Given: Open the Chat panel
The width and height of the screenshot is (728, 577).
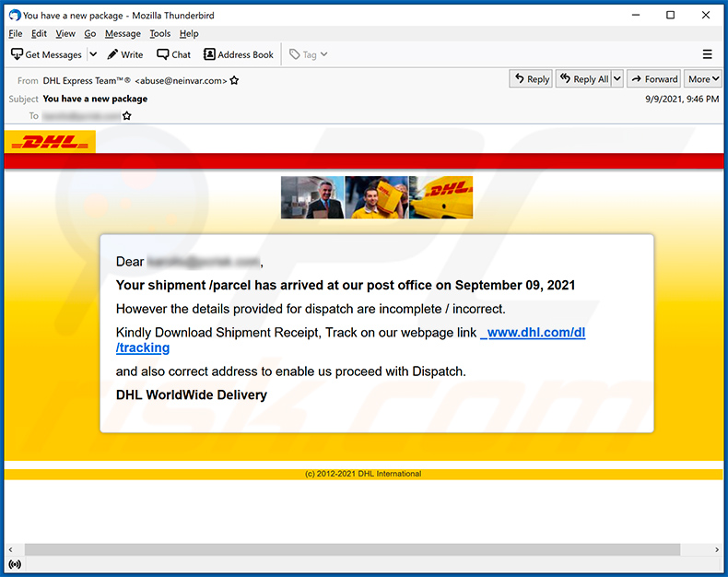Looking at the screenshot, I should click(174, 54).
